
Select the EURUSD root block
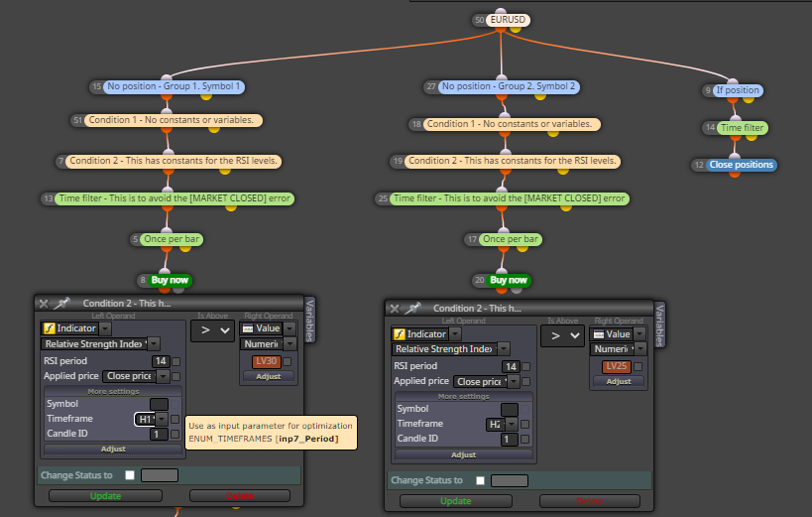[507, 20]
